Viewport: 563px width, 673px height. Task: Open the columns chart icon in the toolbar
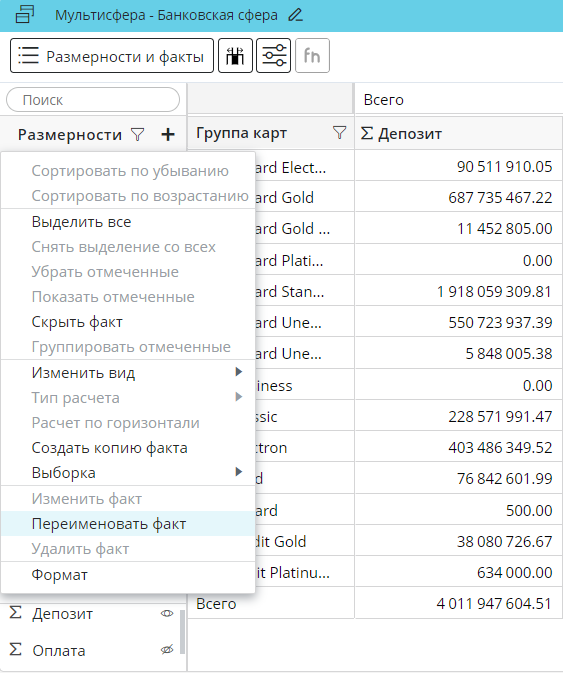click(235, 56)
